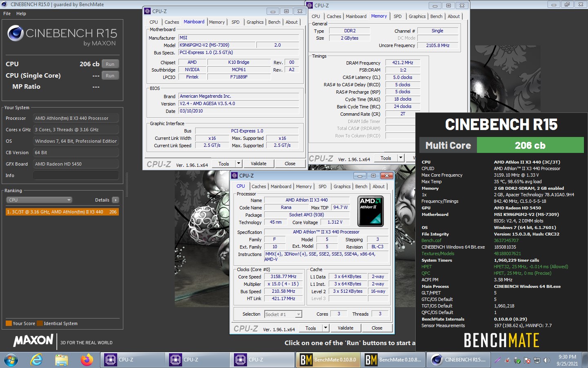Open the volume speaker tray icon

546,360
